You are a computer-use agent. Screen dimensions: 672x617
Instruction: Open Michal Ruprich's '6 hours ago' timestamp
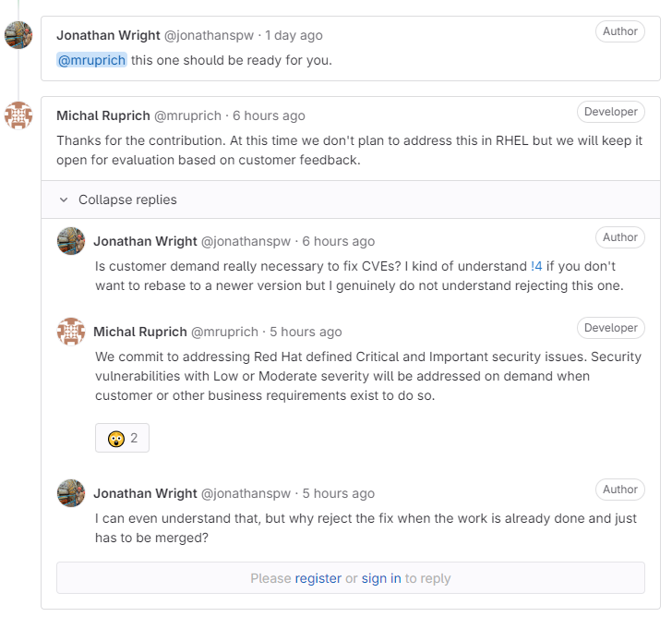coord(269,115)
